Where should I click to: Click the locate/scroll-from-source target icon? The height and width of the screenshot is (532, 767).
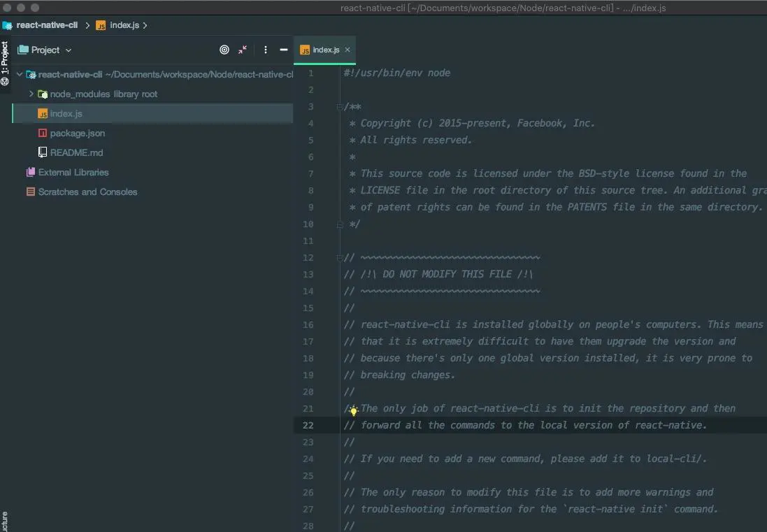[224, 50]
